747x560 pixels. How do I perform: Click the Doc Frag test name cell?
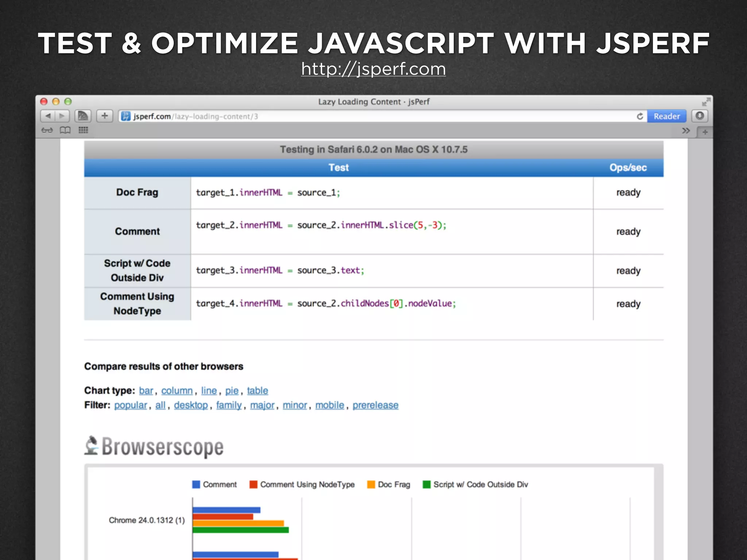[137, 192]
